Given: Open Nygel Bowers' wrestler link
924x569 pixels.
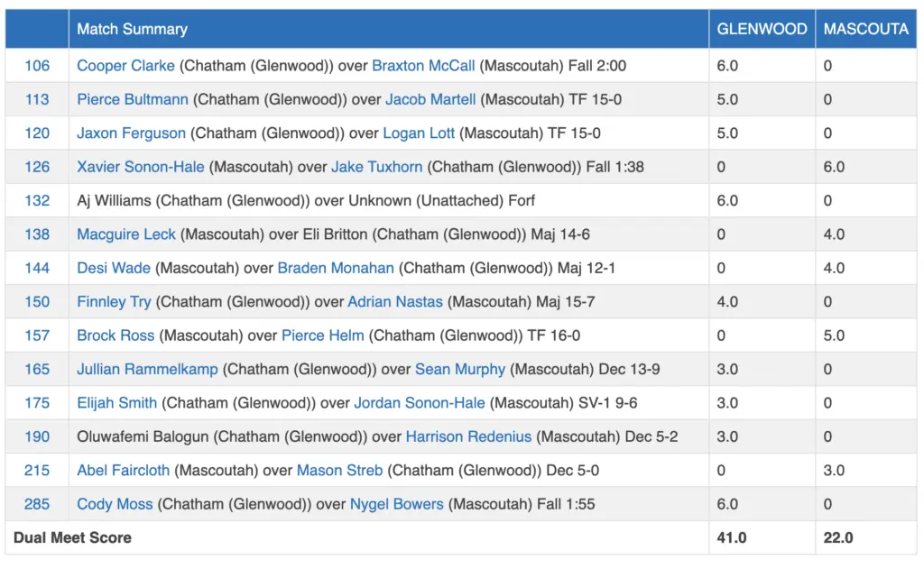Looking at the screenshot, I should point(396,504).
